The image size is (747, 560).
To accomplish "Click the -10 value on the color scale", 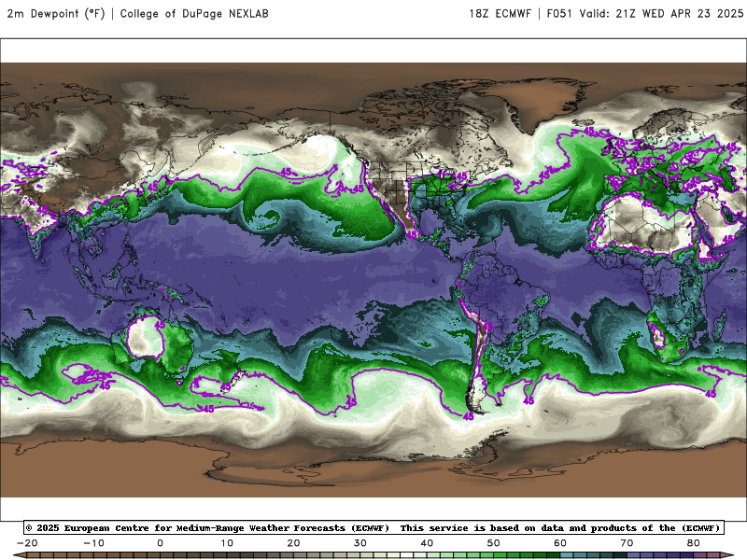I will coord(93,543).
